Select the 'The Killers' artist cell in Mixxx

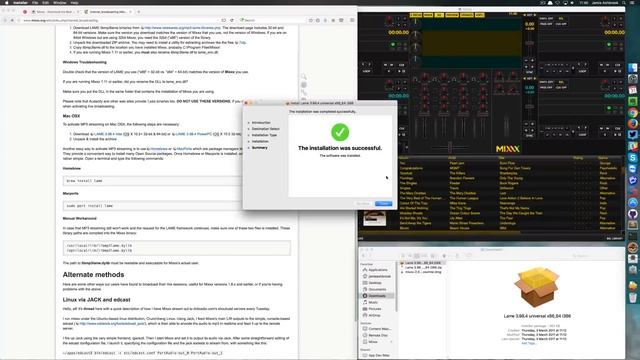(x=457, y=173)
